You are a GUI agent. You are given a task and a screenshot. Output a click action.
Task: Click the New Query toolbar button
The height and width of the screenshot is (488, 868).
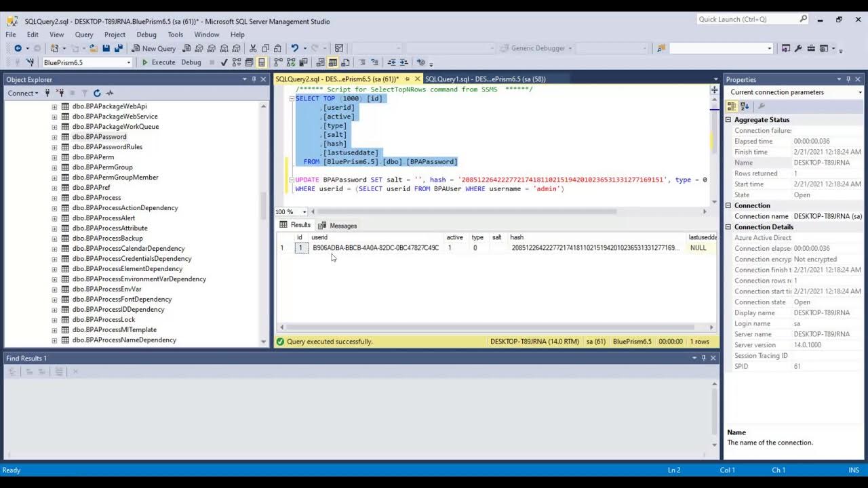[154, 48]
